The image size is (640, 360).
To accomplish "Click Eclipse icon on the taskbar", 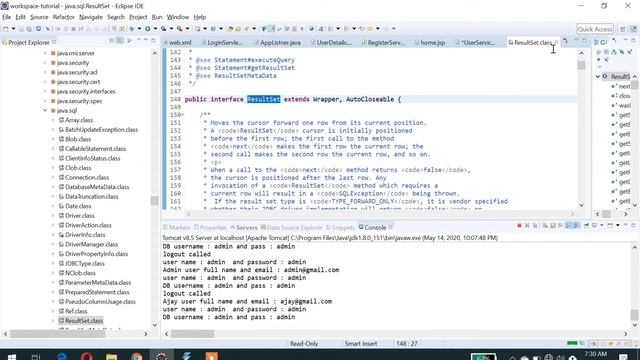I will click(x=161, y=356).
